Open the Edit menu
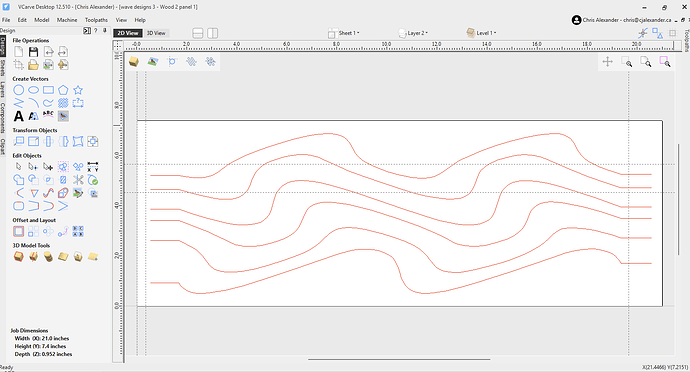 pos(22,20)
